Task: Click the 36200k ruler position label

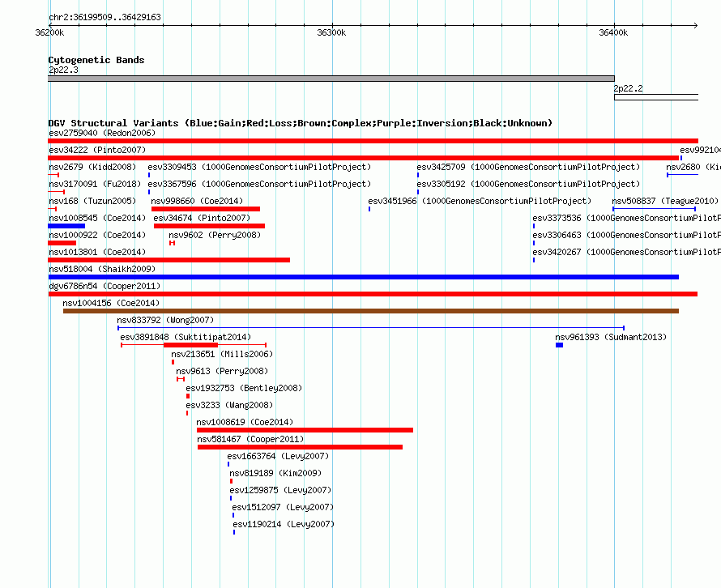Action: pos(49,32)
